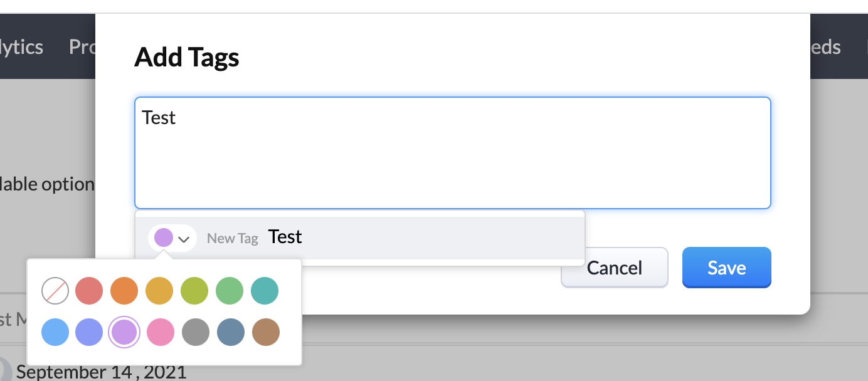Choose the periwinkle blue tag color
This screenshot has width=868, height=381.
click(x=89, y=332)
